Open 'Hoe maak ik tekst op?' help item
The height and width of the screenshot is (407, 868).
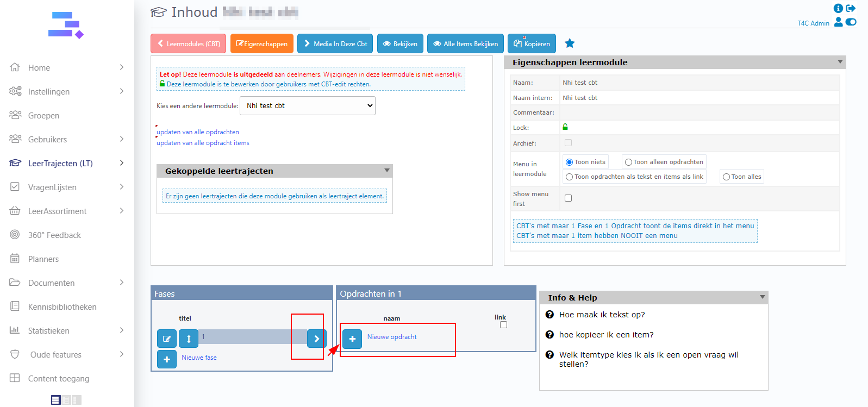point(602,315)
